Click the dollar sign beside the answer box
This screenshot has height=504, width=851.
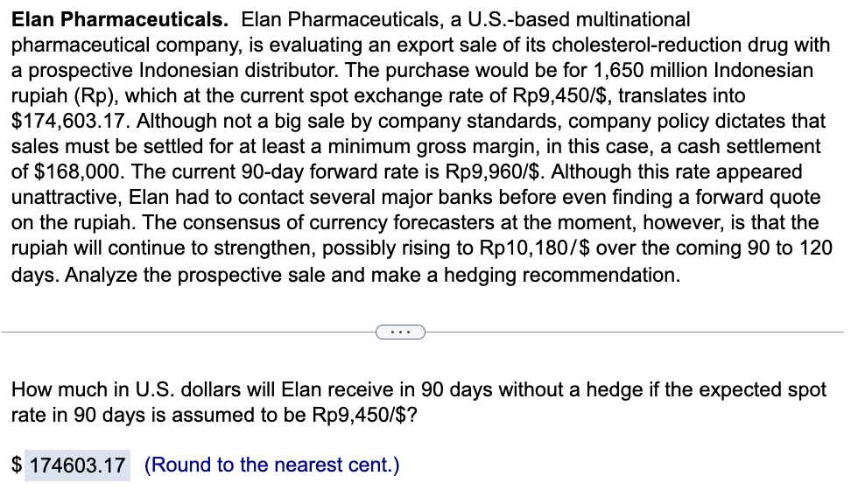click(16, 465)
